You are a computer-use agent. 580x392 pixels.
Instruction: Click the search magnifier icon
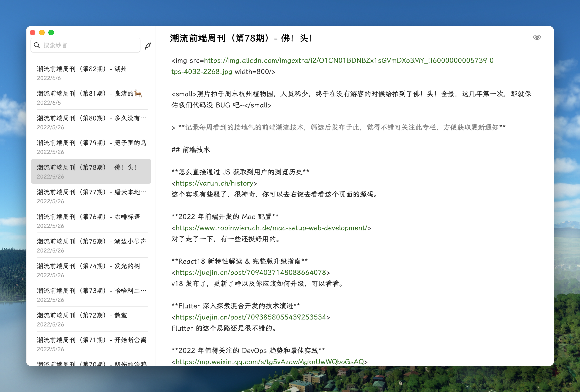point(37,45)
